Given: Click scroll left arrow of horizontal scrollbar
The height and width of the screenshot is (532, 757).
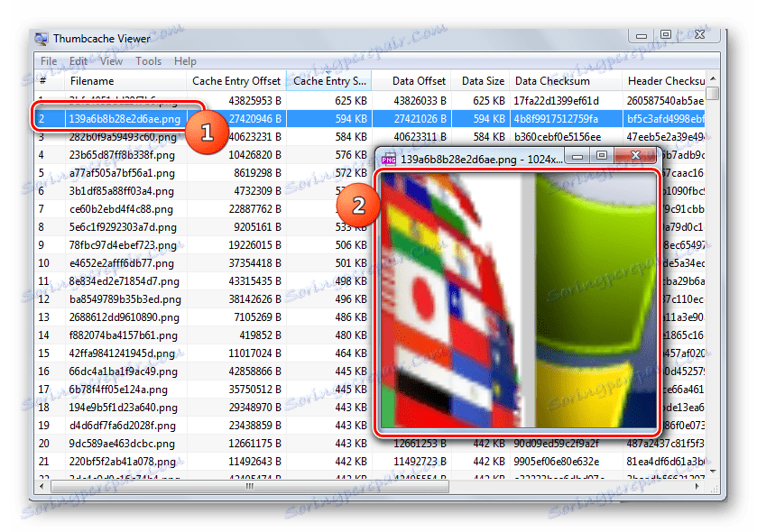Looking at the screenshot, I should coord(42,486).
